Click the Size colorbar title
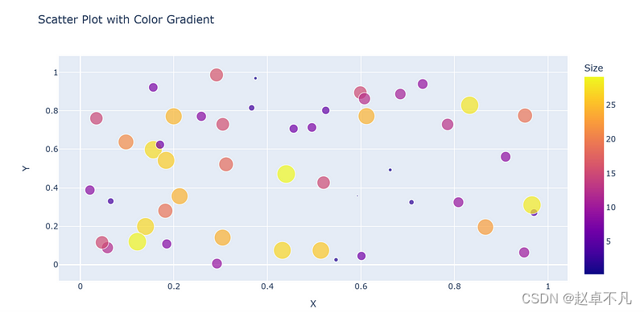The width and height of the screenshot is (644, 313). coord(593,68)
